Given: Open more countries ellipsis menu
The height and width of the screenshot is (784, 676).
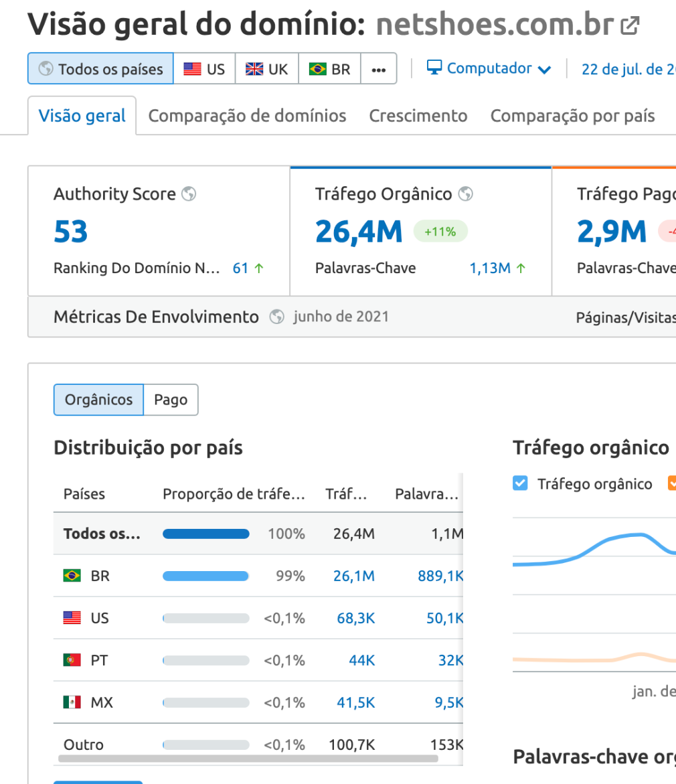Looking at the screenshot, I should [x=379, y=68].
